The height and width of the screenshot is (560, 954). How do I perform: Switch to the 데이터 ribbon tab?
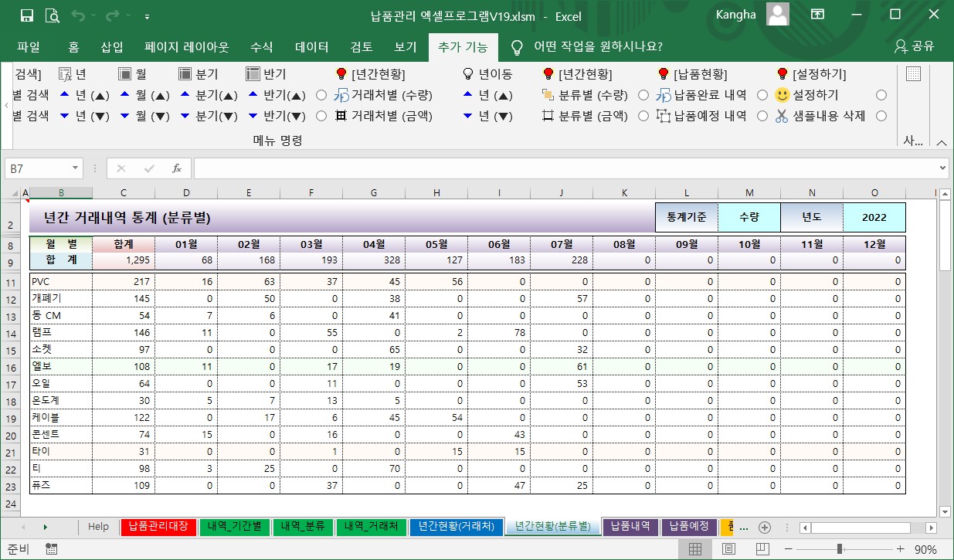point(312,47)
